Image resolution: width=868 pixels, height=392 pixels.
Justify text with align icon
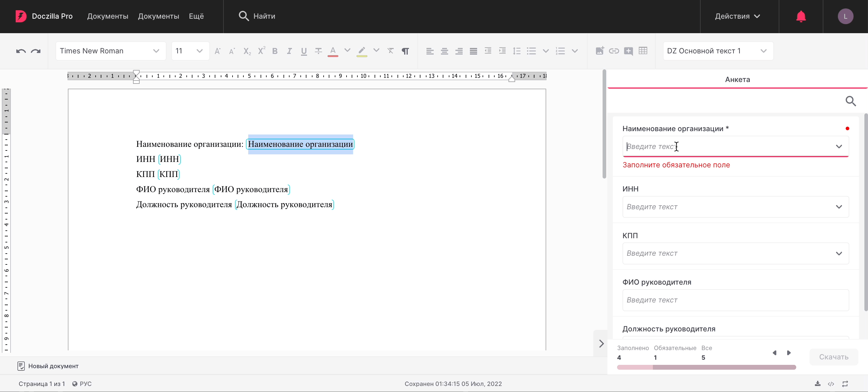point(474,51)
